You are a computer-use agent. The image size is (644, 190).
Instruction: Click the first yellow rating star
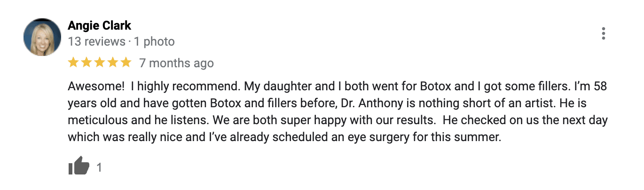point(73,63)
